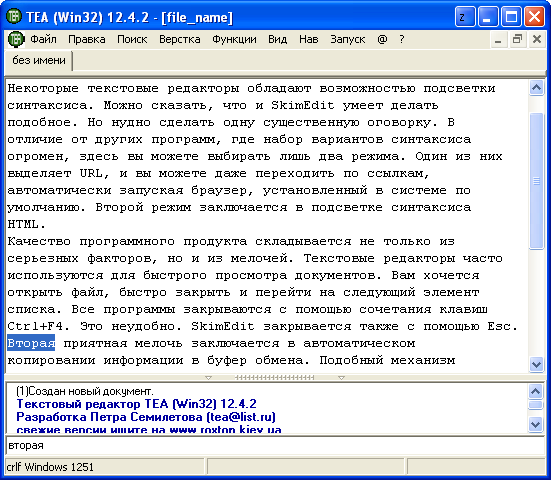551x480 pixels.
Task: Click the word браузер, in the editor
Action: coord(222,190)
